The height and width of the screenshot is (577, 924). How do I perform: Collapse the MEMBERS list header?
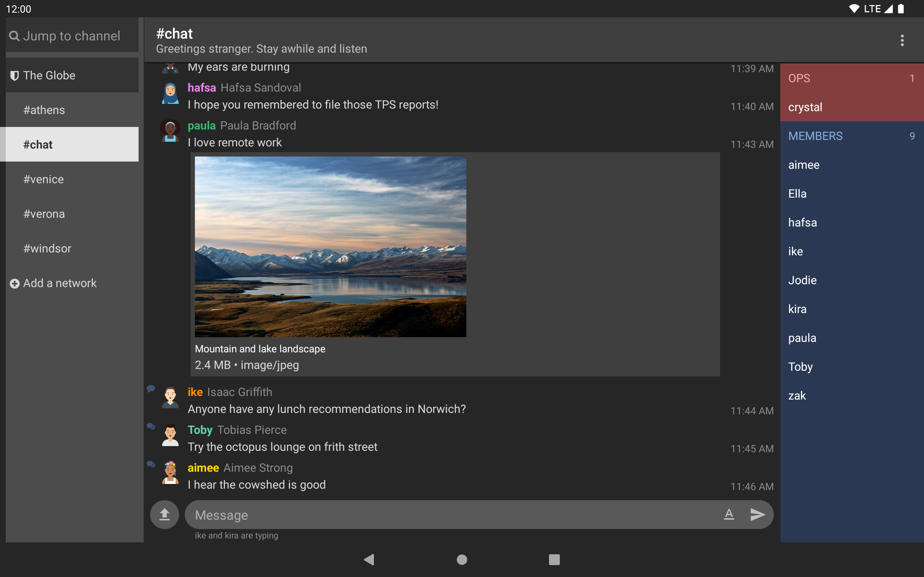coord(852,136)
